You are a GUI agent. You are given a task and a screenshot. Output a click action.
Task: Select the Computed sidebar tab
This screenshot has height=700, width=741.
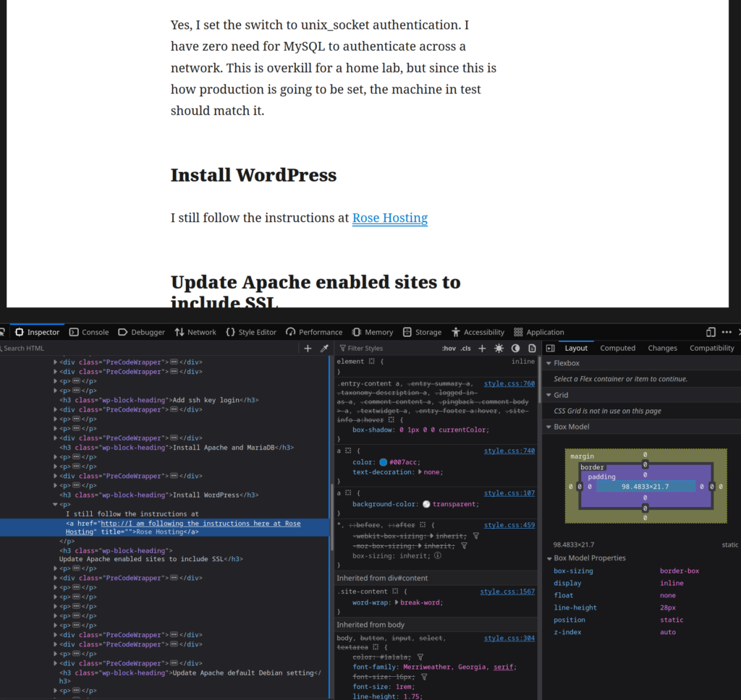click(618, 348)
